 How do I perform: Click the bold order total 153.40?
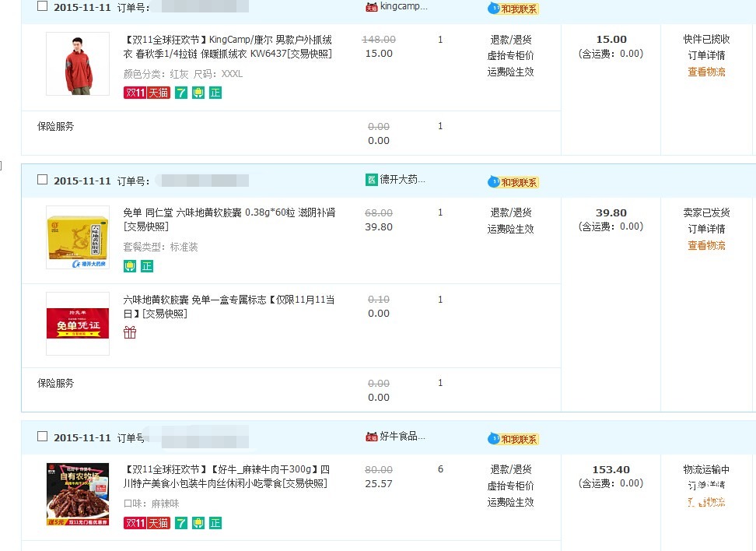coord(611,469)
